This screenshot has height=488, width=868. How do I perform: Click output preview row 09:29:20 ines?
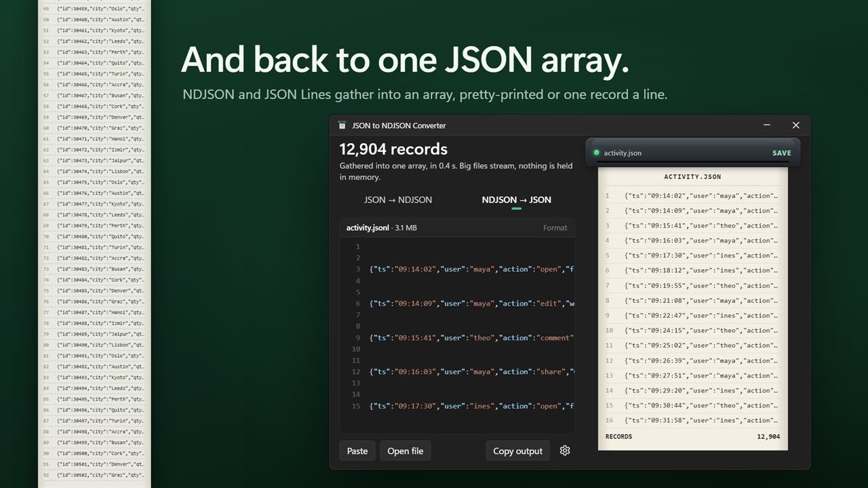(x=692, y=390)
